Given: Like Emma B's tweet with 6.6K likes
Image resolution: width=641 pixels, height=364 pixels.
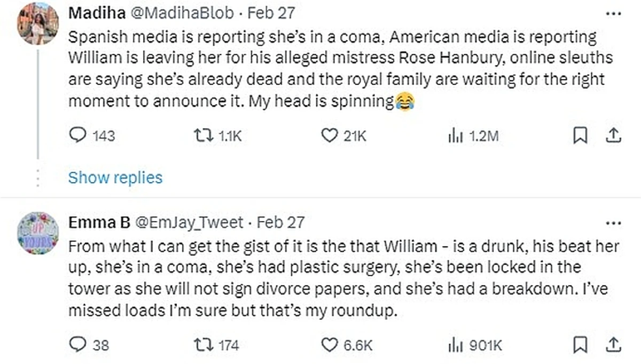Looking at the screenshot, I should click(x=329, y=345).
